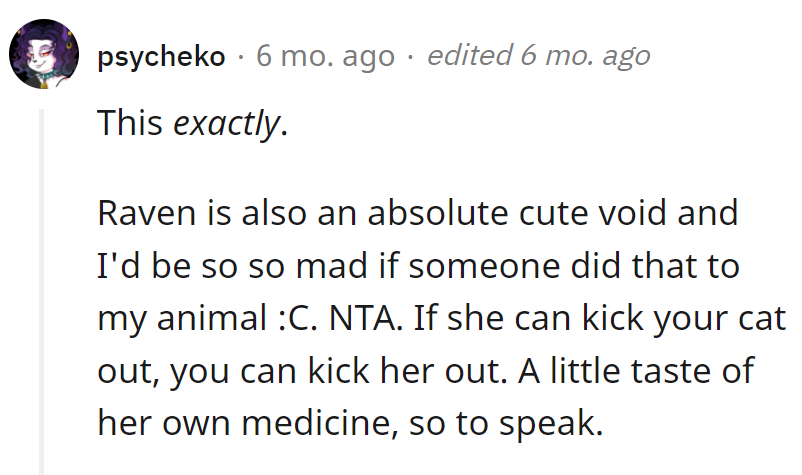The width and height of the screenshot is (802, 475).
Task: Click psycheko's profile avatar image
Action: tap(44, 56)
